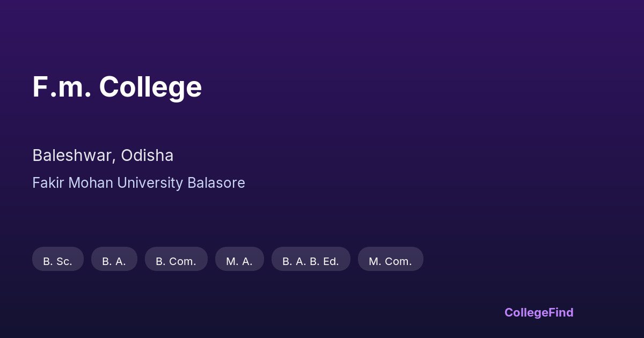Viewport: 644px width, 338px height.
Task: Click the "Ed." text in the B. A. B. Ed. chip
Action: pos(331,261)
